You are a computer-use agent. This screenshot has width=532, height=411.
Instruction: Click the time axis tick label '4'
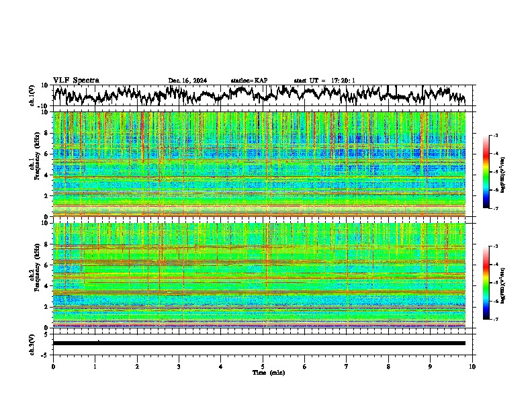point(221,367)
